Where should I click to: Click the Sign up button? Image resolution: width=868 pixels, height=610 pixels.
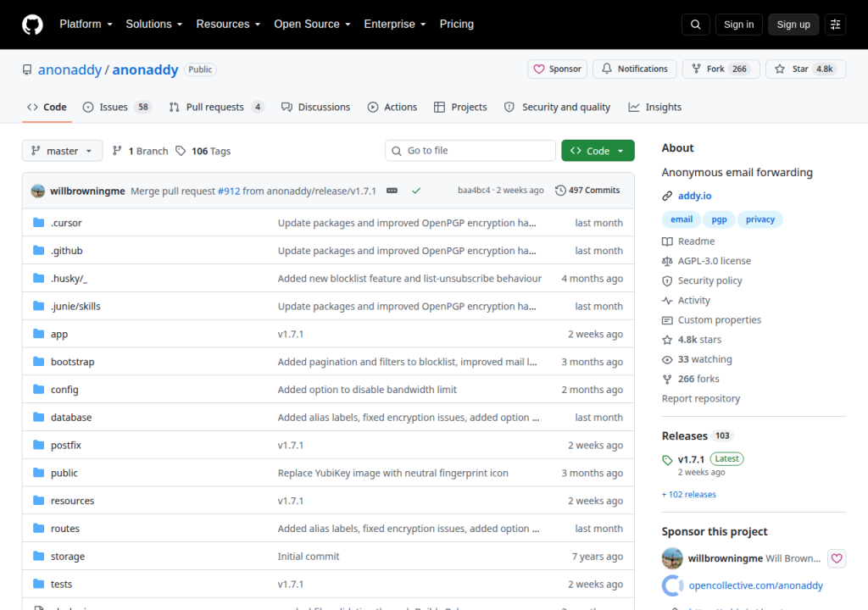[793, 25]
